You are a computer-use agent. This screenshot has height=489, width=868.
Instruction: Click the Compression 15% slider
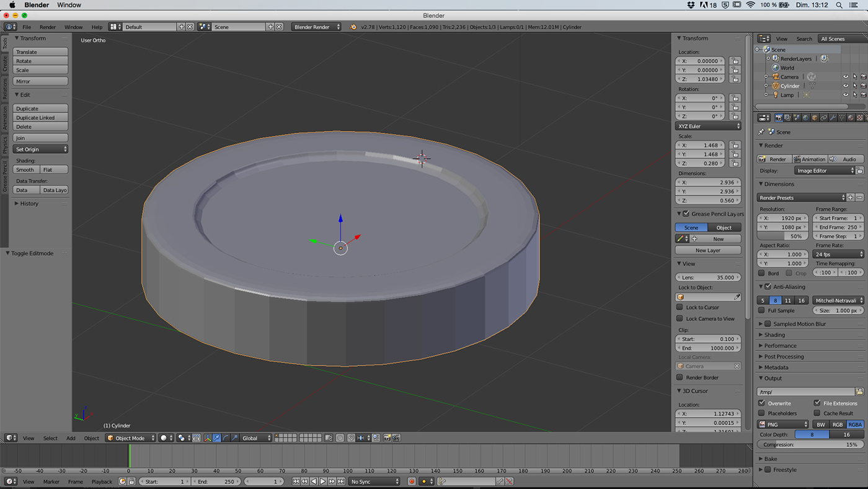[x=810, y=445]
